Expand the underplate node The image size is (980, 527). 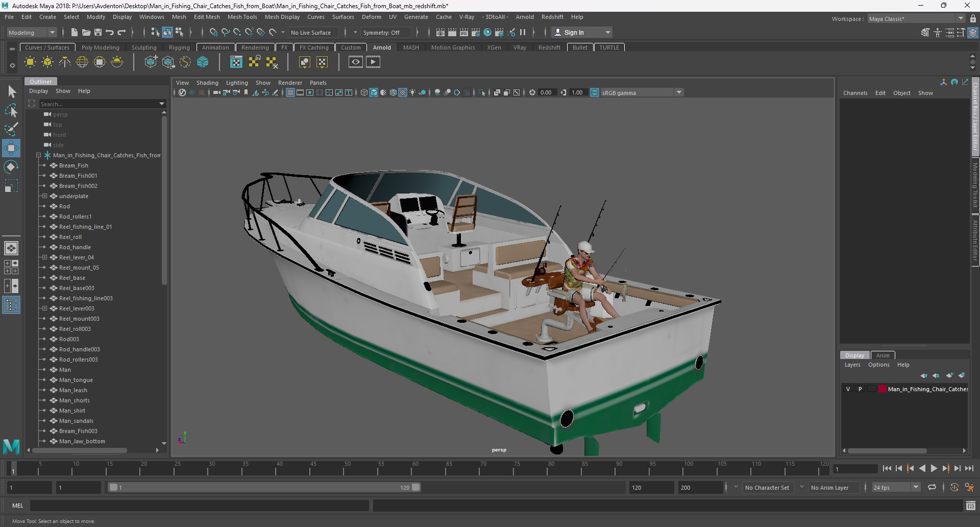pos(44,196)
